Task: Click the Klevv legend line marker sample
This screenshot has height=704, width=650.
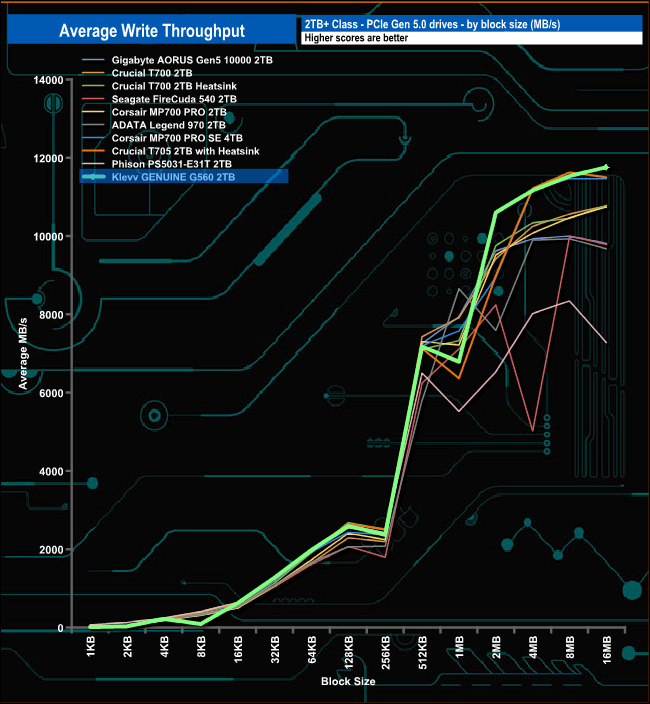Action: [x=93, y=177]
